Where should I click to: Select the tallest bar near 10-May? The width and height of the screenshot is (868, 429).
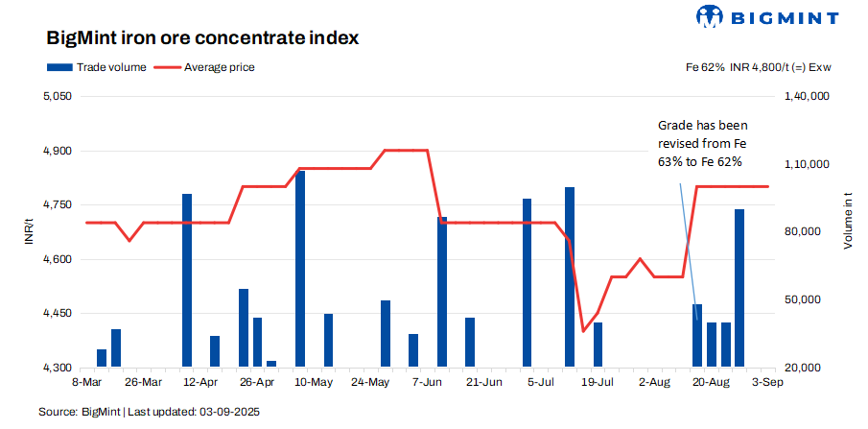coord(300,269)
